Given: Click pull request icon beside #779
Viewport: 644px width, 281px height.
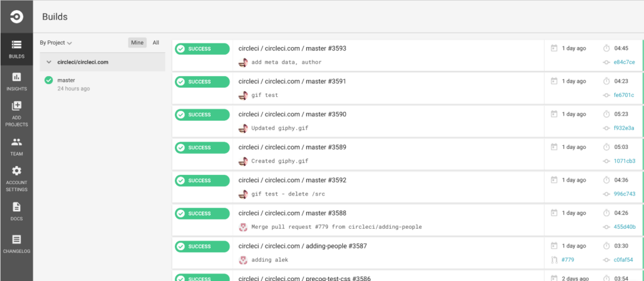Looking at the screenshot, I should (x=553, y=260).
